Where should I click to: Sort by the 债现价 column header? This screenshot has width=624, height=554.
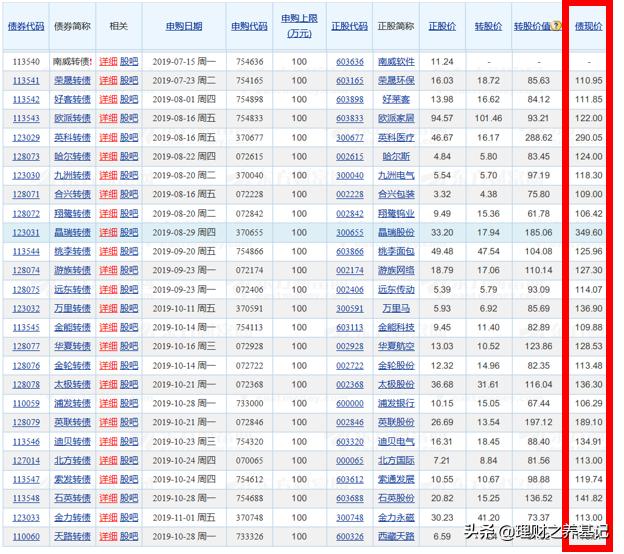click(x=589, y=26)
